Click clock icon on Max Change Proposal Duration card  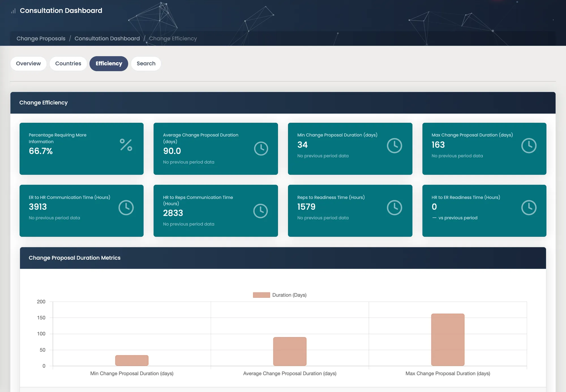point(529,145)
